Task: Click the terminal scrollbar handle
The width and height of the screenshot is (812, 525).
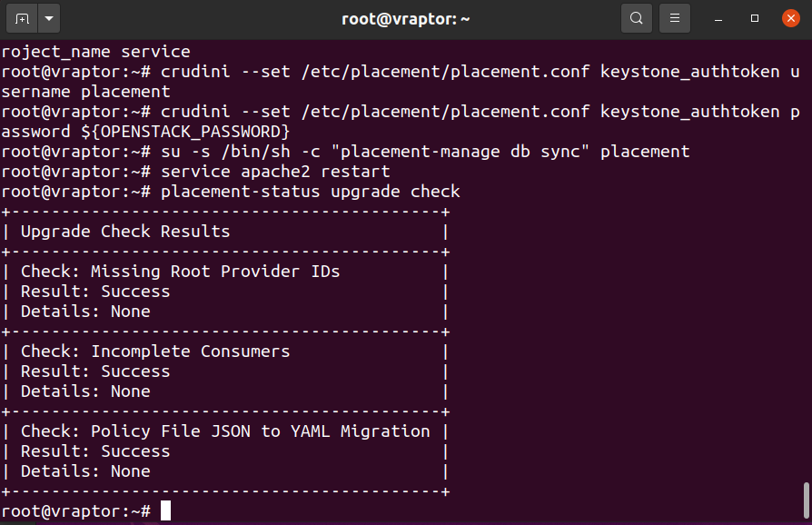Action: pos(807,500)
